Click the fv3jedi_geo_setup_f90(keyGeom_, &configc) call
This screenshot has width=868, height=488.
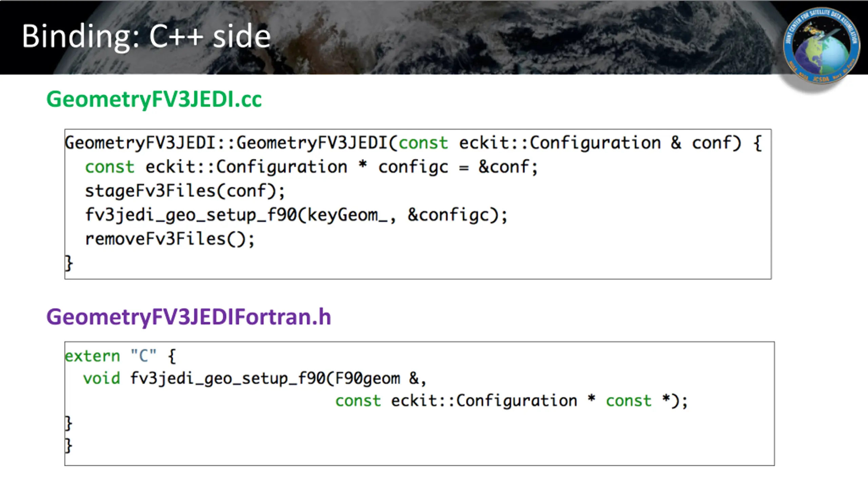[x=296, y=215]
